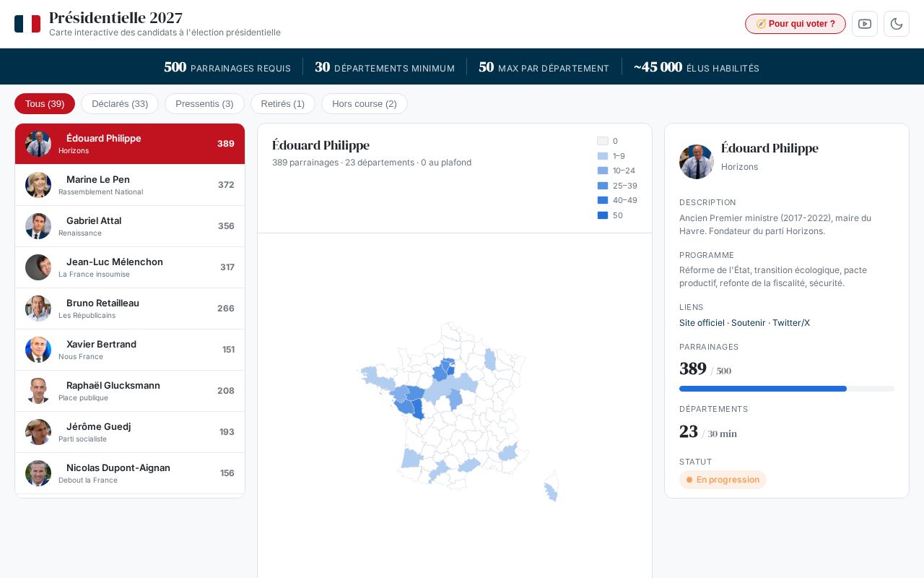Click the 151 count in Bertrand's row
Image resolution: width=924 pixels, height=578 pixels.
click(228, 350)
